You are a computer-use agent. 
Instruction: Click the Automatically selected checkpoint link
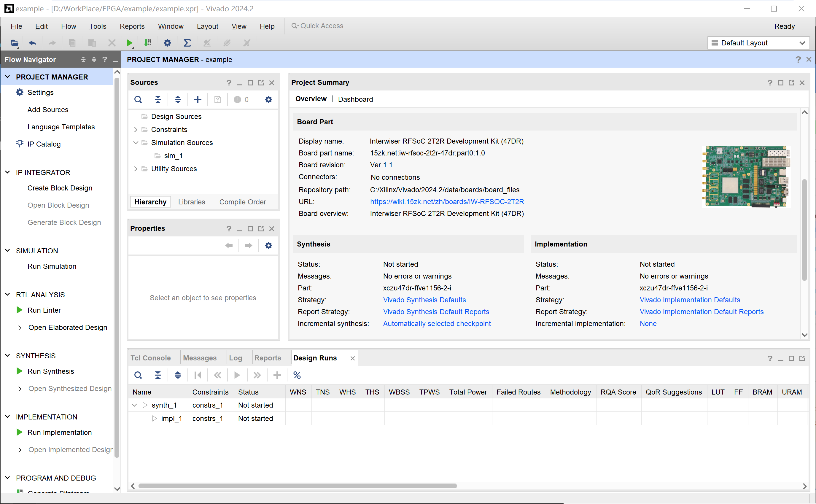point(437,324)
